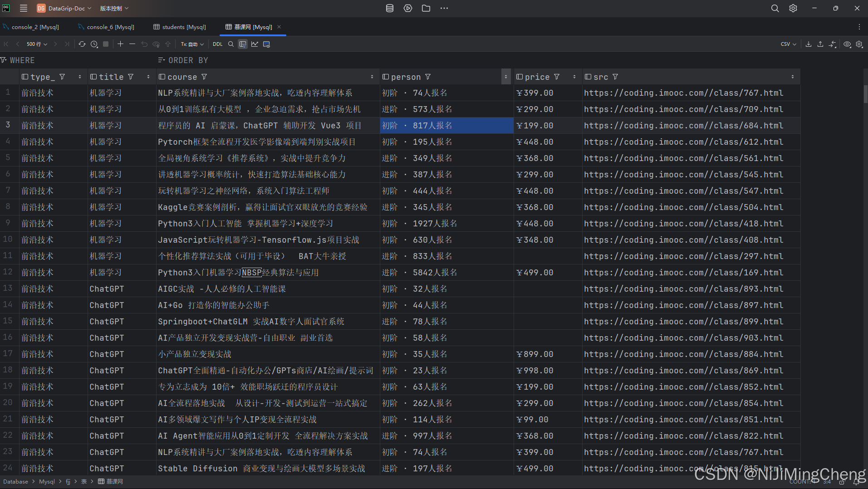Open the DataGrip-Doc project dropdown
Viewport: 868px width, 489px height.
click(x=64, y=8)
